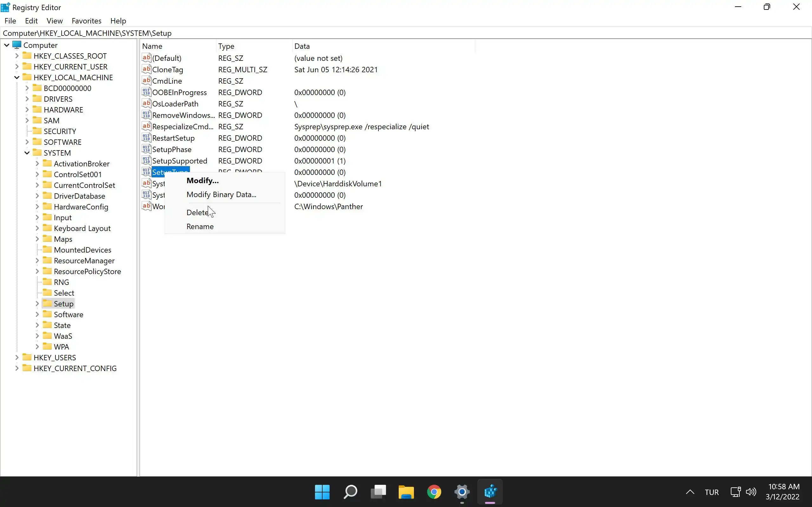Viewport: 812px width, 507px height.
Task: Click the Registry Editor taskbar icon
Action: pos(490,492)
